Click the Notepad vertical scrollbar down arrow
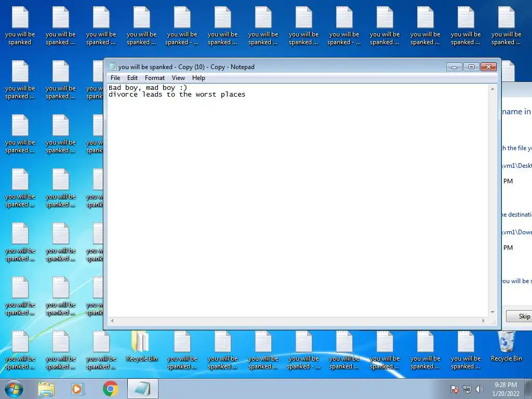 click(x=493, y=312)
